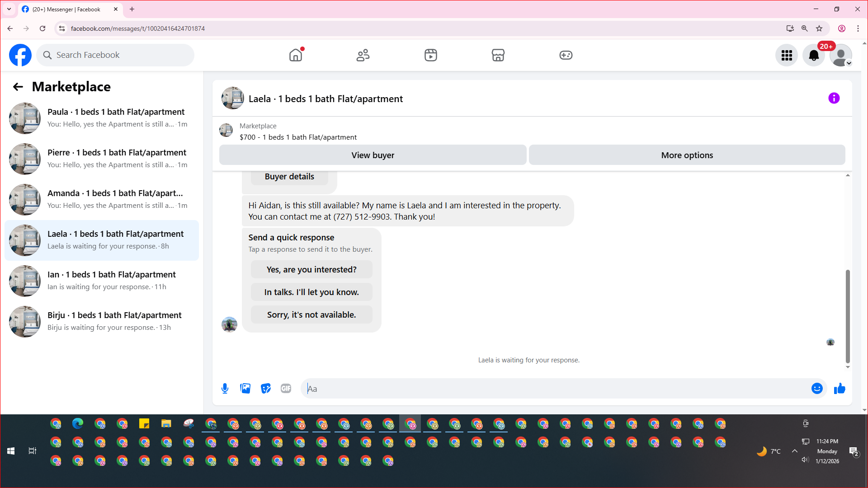Viewport: 868px width, 488px height.
Task: Switch to the Friends tab
Action: [363, 55]
